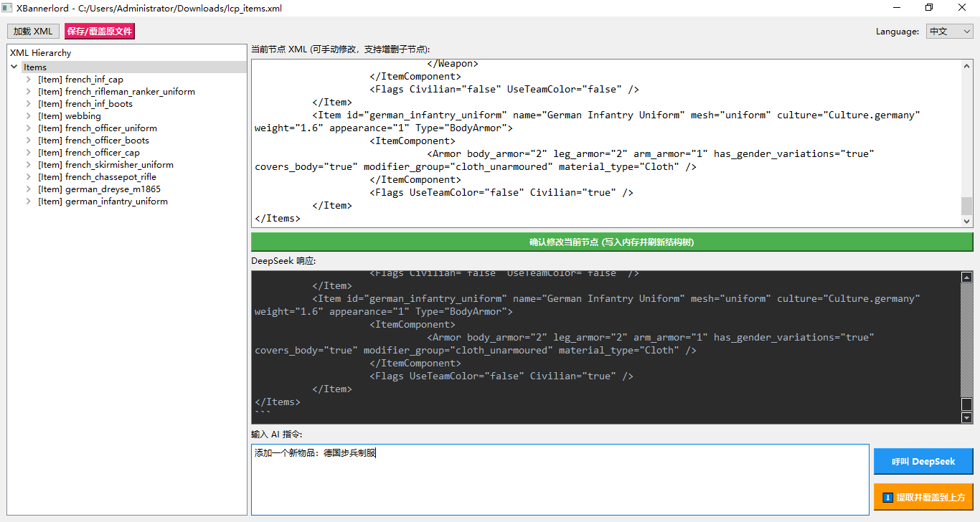Expand the german_dreyse_m1865 item node
This screenshot has height=522, width=980.
(29, 189)
